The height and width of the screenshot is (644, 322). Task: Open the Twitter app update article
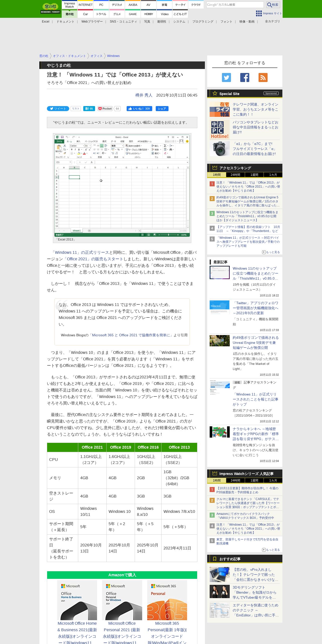pyautogui.click(x=256, y=308)
